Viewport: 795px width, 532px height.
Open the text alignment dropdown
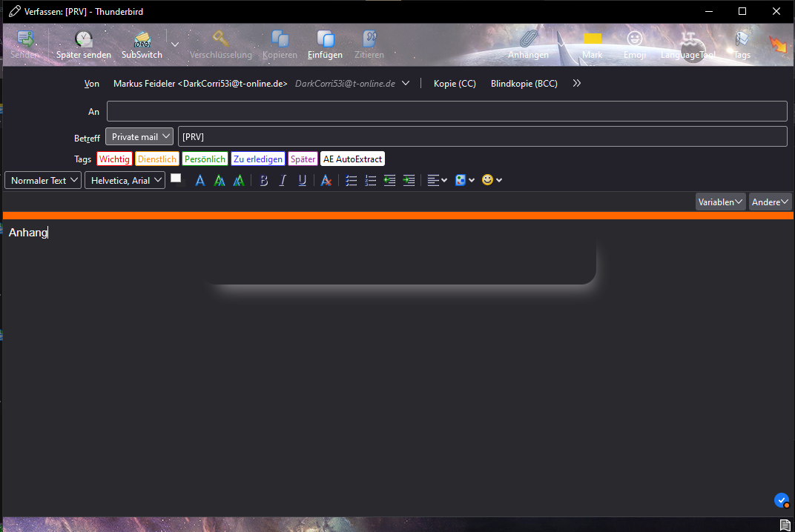click(x=437, y=180)
